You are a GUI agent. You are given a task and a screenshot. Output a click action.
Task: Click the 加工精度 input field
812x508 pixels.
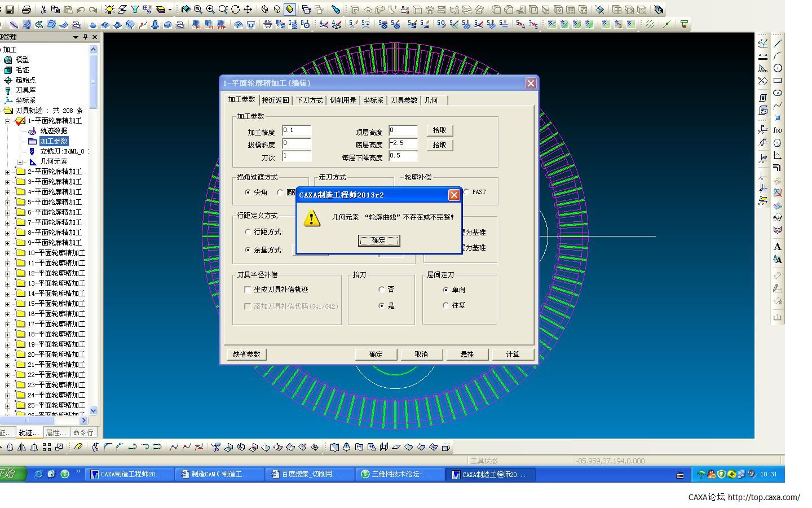297,131
